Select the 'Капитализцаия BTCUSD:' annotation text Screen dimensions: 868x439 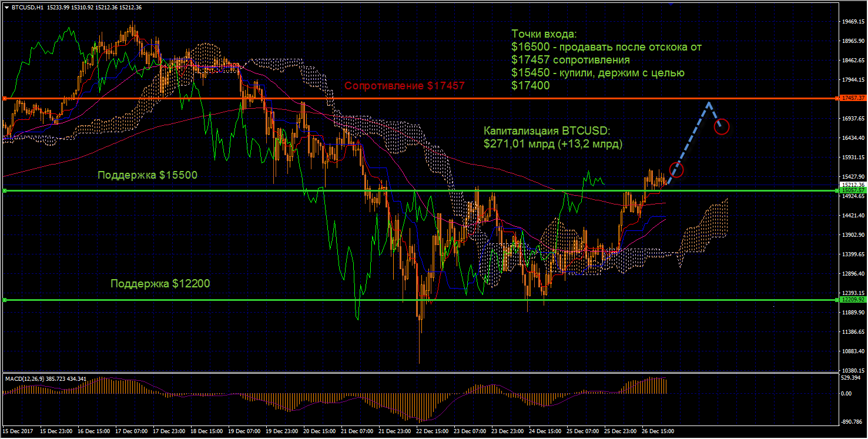point(547,130)
